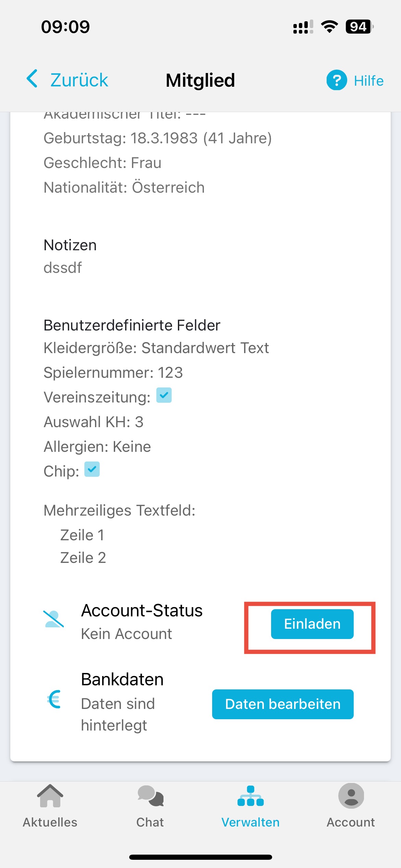
Task: Open the Account avatar icon
Action: click(x=351, y=796)
